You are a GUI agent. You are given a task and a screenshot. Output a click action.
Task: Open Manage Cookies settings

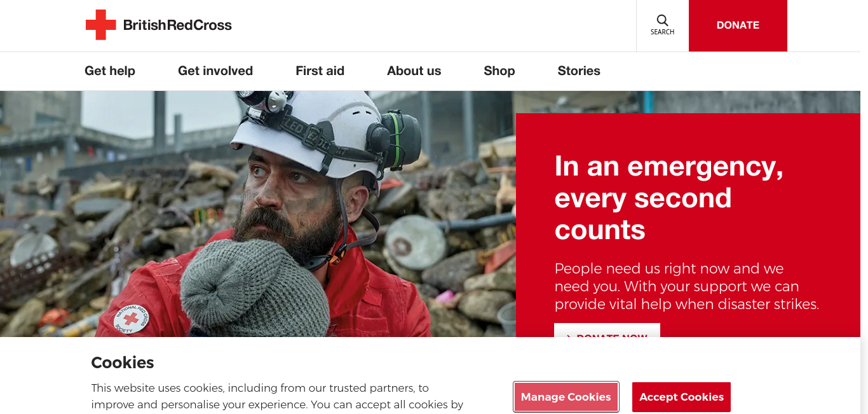pos(566,397)
